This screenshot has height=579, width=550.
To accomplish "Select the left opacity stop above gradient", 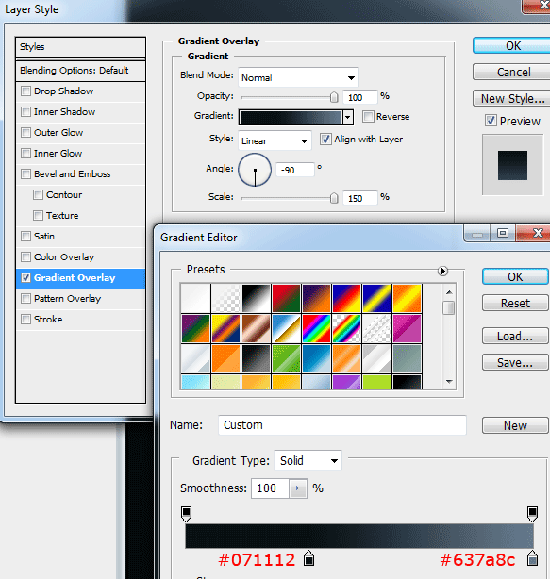I will [186, 514].
